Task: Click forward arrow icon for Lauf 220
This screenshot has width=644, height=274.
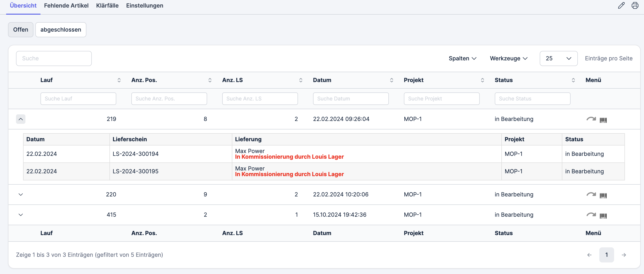Action: [591, 194]
